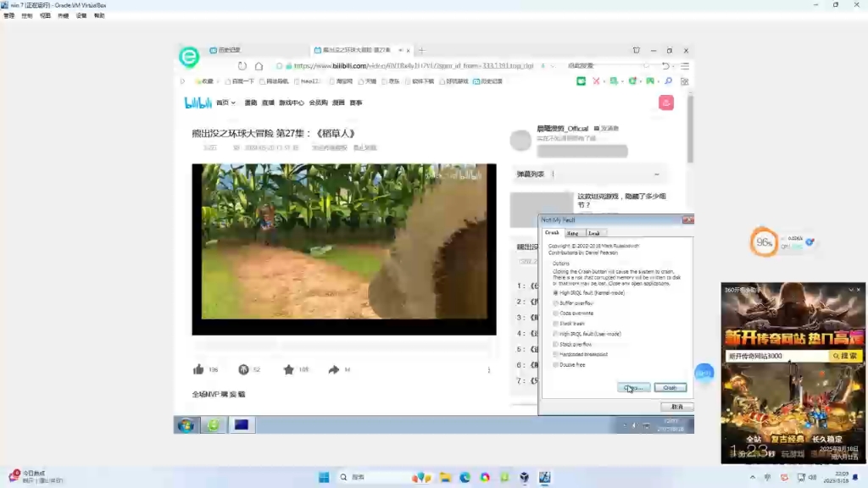
Task: Show hidden icons in host system tray
Action: click(x=753, y=478)
